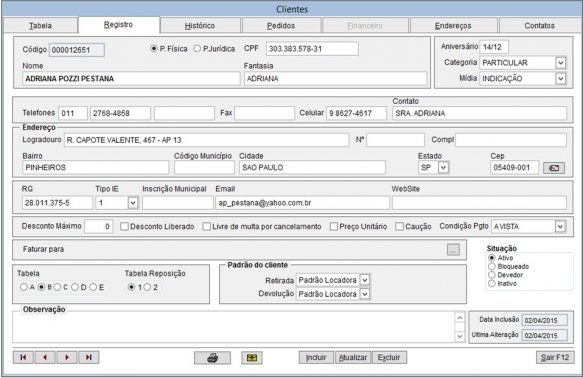The width and height of the screenshot is (583, 378).
Task: Open the Devolução dropdown
Action: [x=365, y=294]
